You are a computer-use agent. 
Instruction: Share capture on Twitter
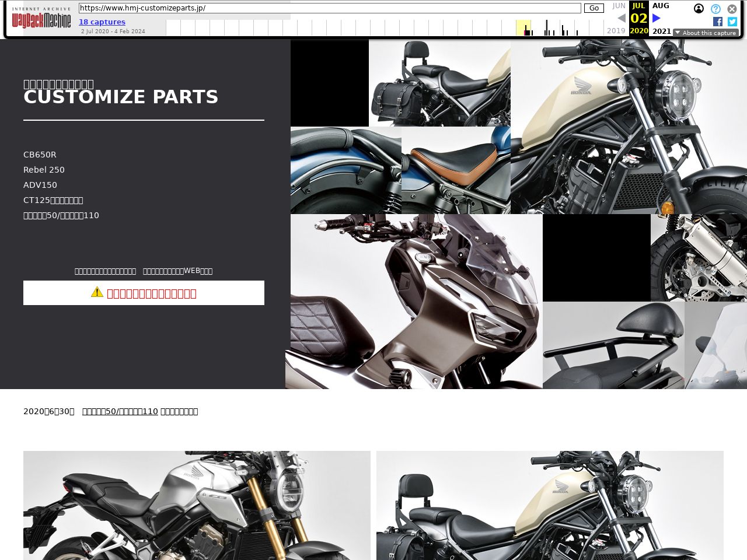pyautogui.click(x=732, y=22)
